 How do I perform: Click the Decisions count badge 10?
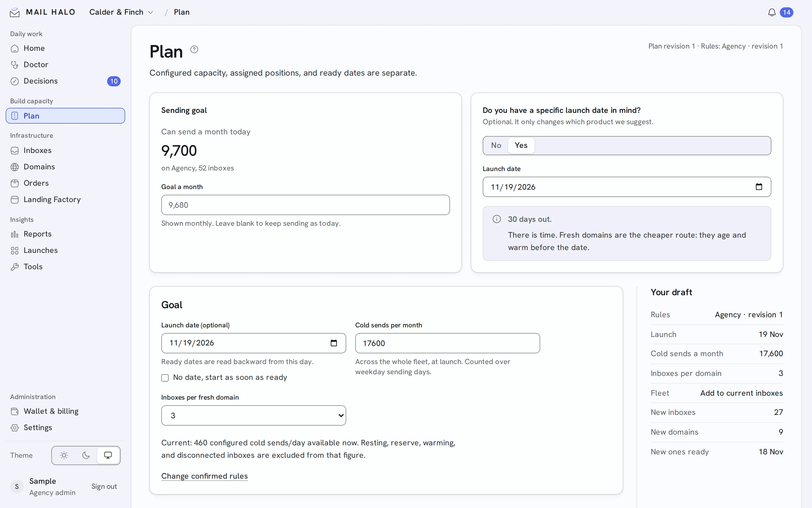point(114,81)
